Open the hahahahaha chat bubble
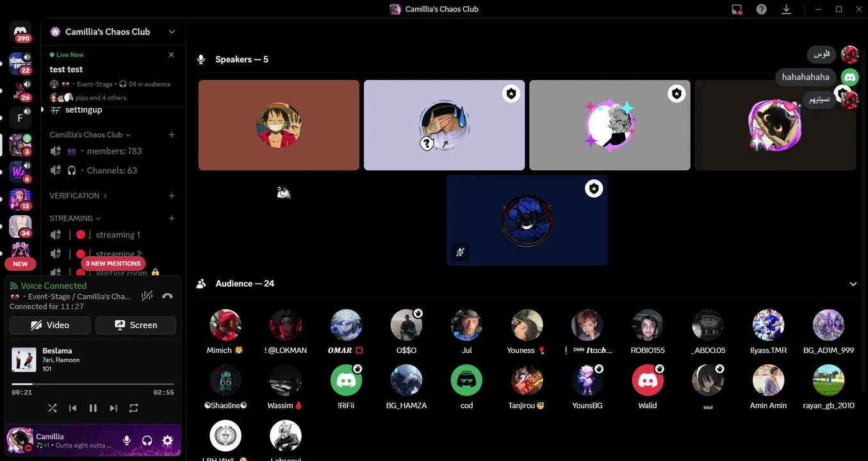The image size is (868, 461). [x=806, y=77]
